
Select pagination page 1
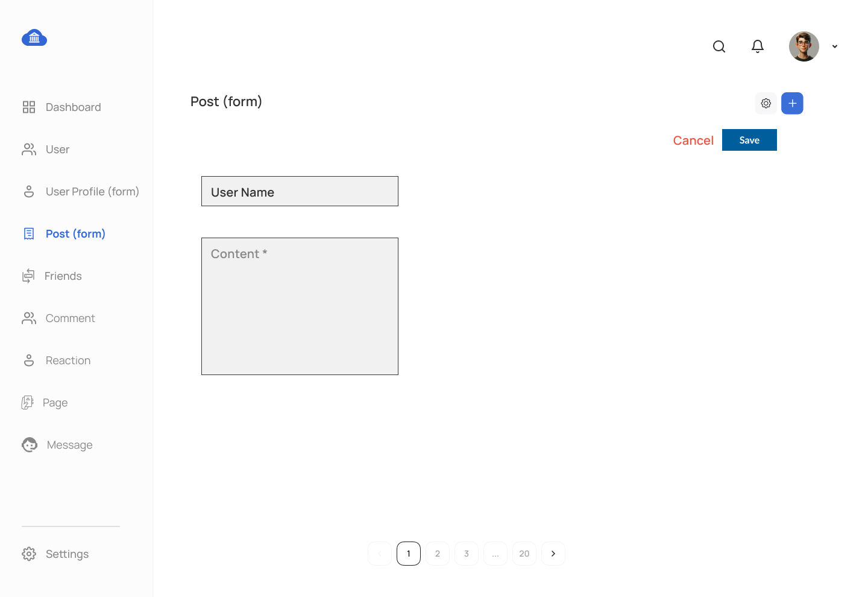pos(409,554)
